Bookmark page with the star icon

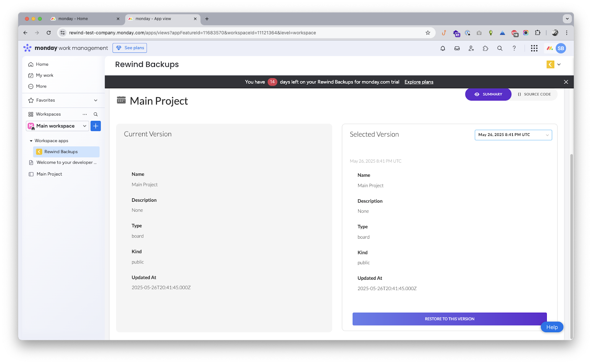tap(428, 33)
